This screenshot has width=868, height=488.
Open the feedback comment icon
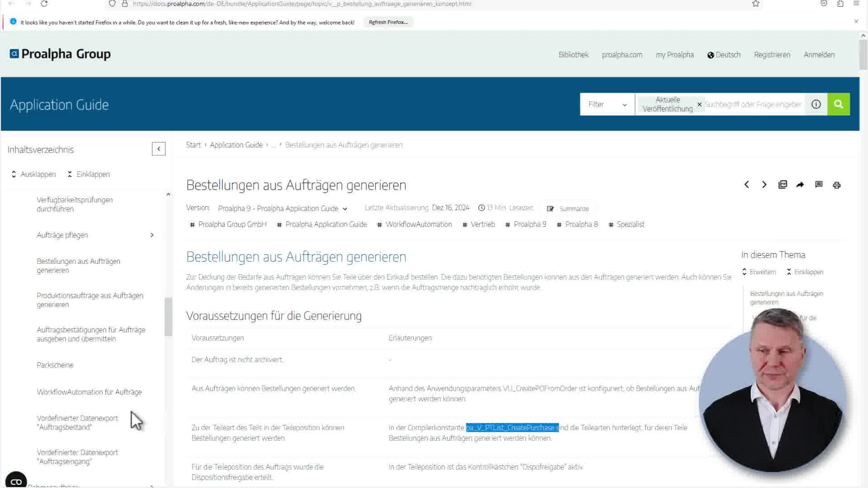pyautogui.click(x=819, y=184)
